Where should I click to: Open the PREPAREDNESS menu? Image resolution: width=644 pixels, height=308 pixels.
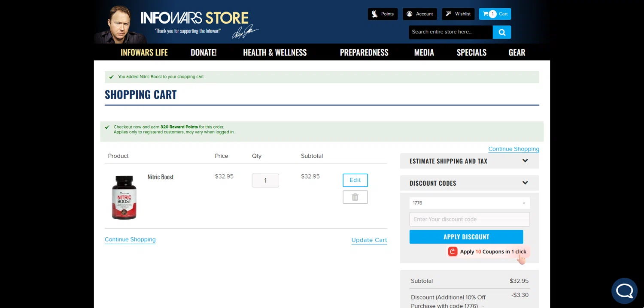[x=364, y=52]
